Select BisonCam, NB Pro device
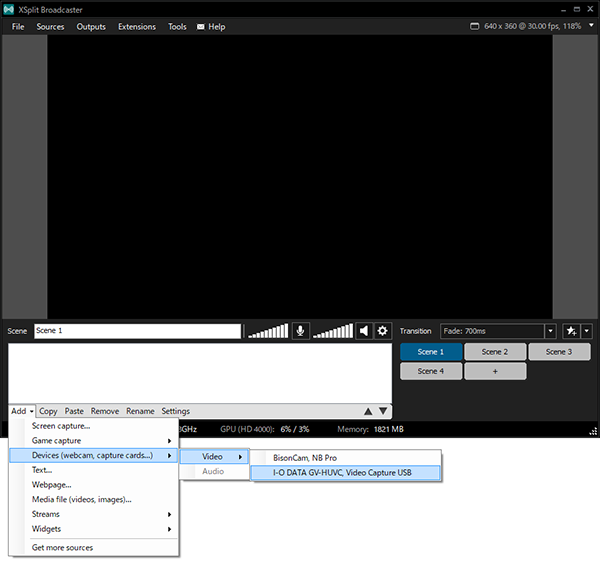 [346, 458]
